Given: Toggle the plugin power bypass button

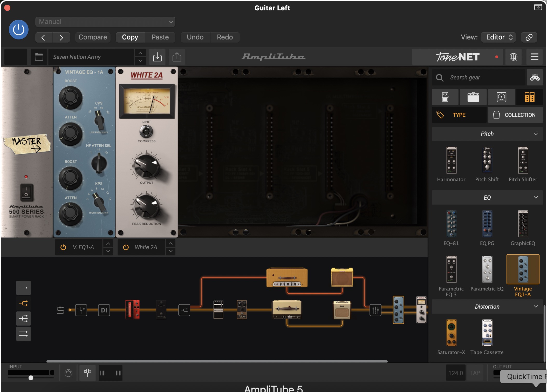Looking at the screenshot, I should tap(18, 30).
